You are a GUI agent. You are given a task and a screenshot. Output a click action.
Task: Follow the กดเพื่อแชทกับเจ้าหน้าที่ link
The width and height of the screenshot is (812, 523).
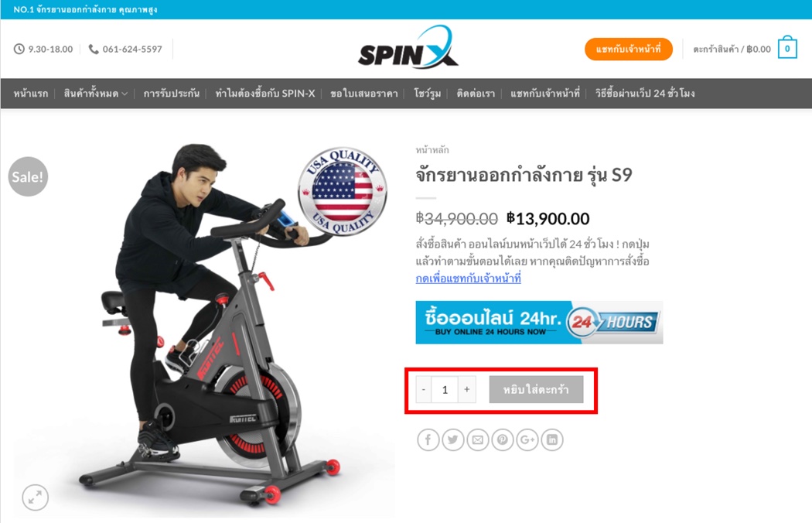[468, 279]
